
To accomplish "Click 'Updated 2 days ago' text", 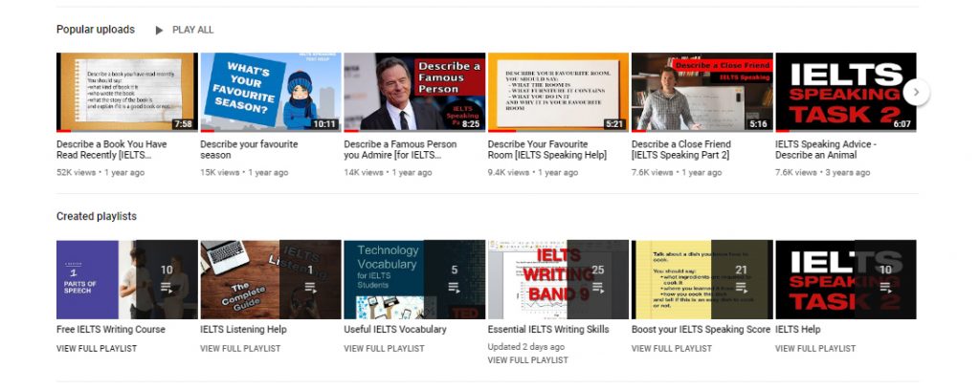I will (x=526, y=347).
